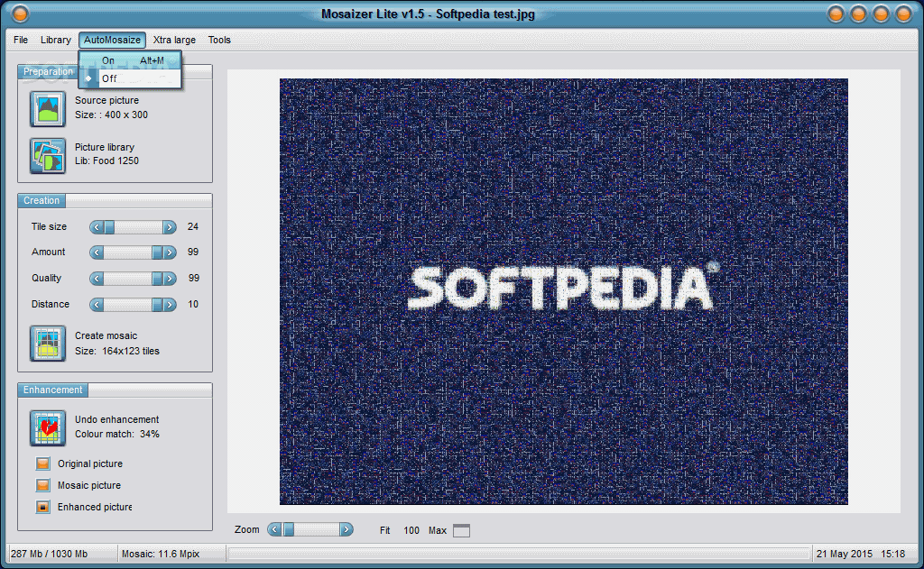The width and height of the screenshot is (924, 569).
Task: Choose On in AutoMosaize menu
Action: click(130, 60)
